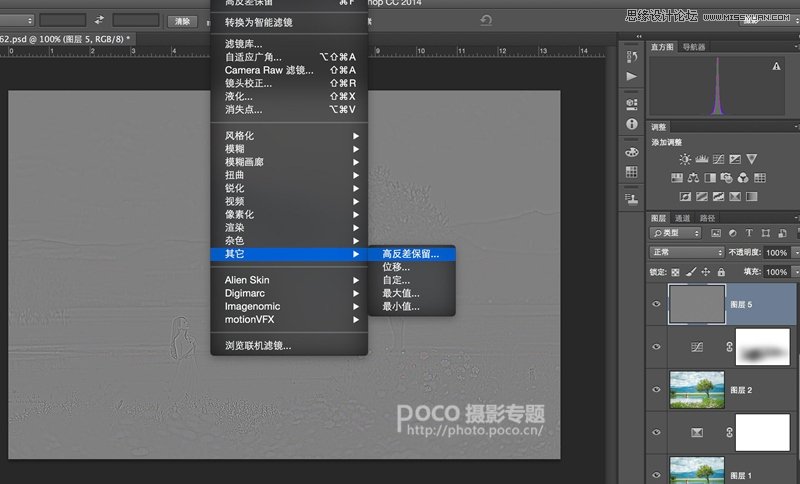Choose 位移... from the 其它 submenu
Screen dimensions: 800x484
[x=411, y=267]
